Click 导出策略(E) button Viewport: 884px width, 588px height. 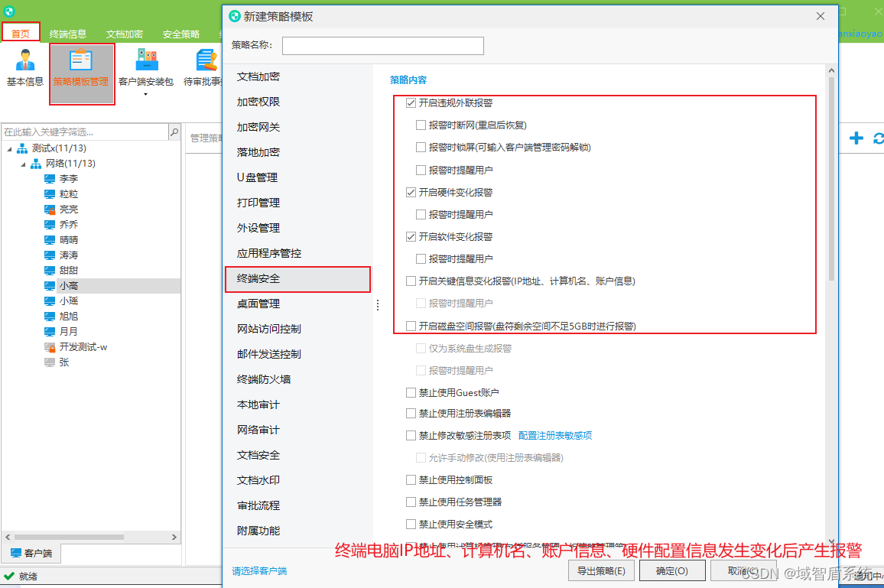601,570
